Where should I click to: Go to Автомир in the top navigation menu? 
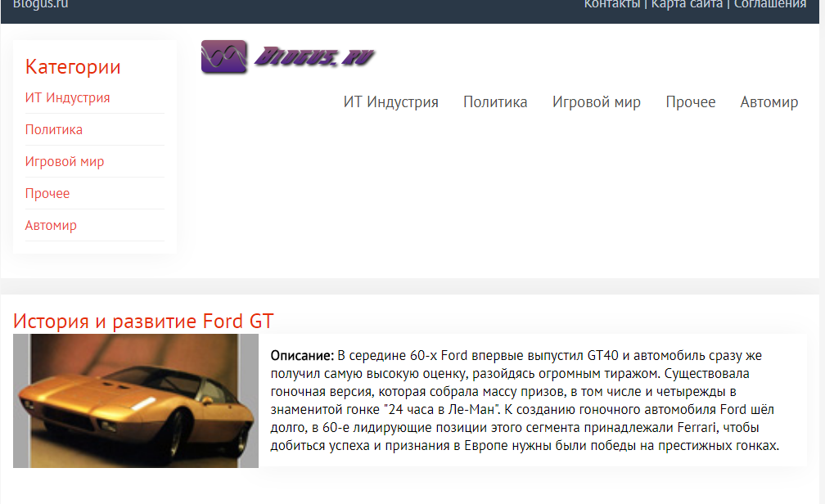769,102
